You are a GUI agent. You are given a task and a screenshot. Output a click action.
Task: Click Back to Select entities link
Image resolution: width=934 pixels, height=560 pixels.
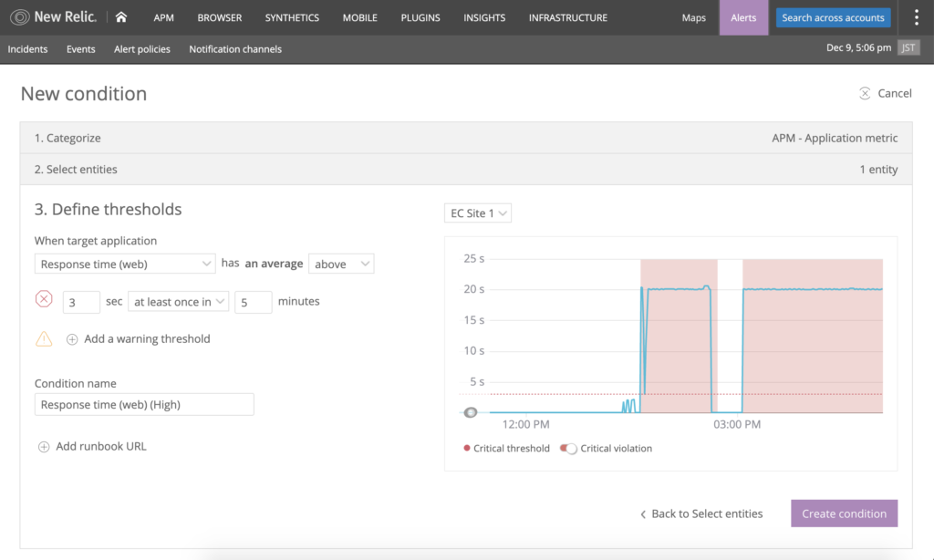[x=707, y=513]
